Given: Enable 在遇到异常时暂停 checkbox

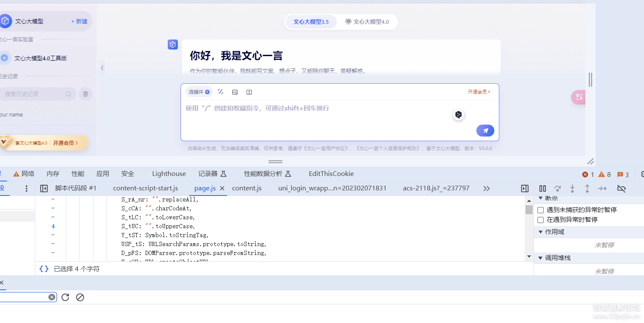Looking at the screenshot, I should tap(541, 220).
